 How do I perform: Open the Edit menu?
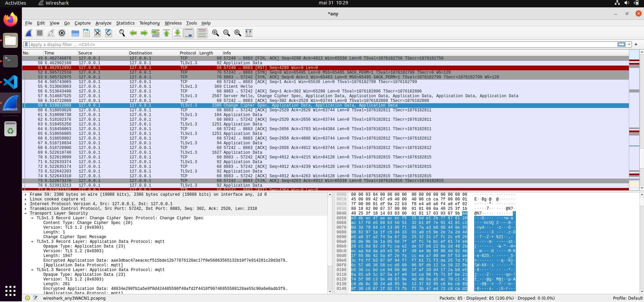(41, 23)
